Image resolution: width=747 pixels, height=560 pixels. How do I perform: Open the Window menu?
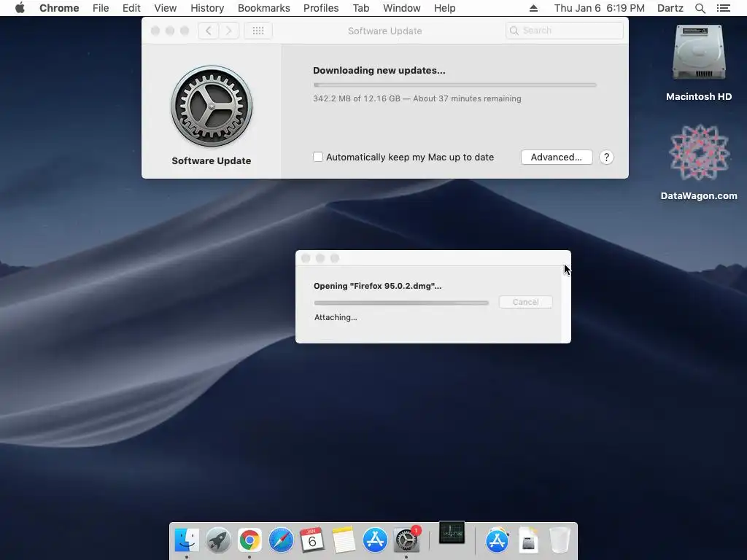(x=402, y=8)
